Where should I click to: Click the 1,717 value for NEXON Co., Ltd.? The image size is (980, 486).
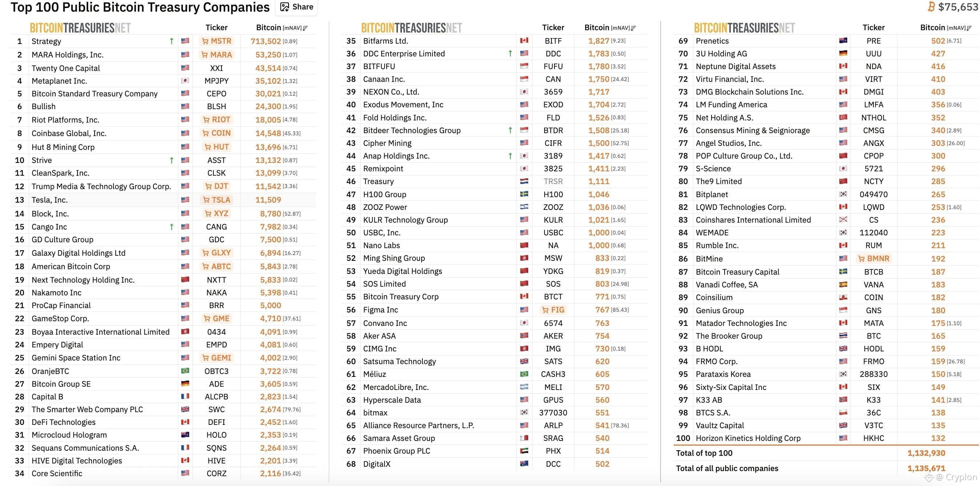[599, 92]
